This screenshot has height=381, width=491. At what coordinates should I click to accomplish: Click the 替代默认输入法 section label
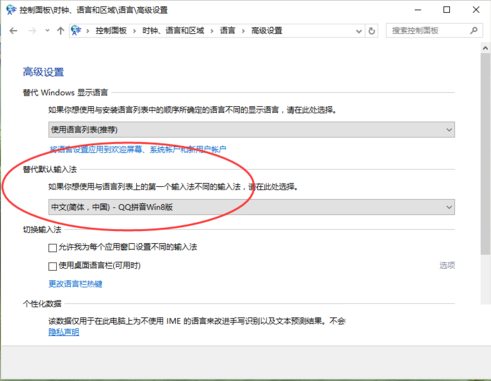pos(50,169)
